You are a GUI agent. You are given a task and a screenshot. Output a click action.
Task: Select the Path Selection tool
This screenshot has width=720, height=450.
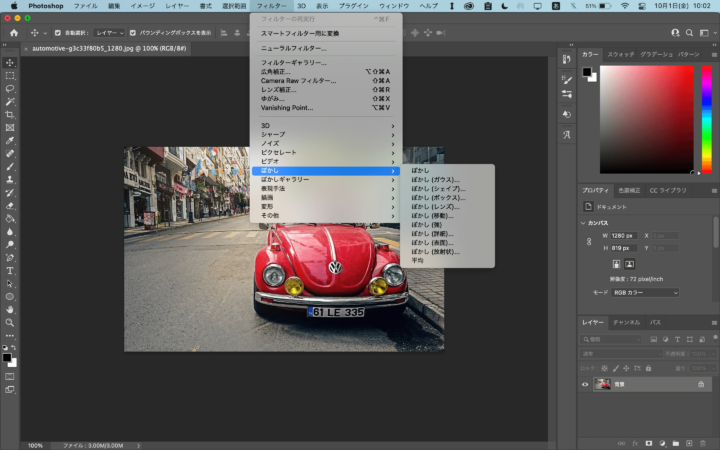(10, 283)
